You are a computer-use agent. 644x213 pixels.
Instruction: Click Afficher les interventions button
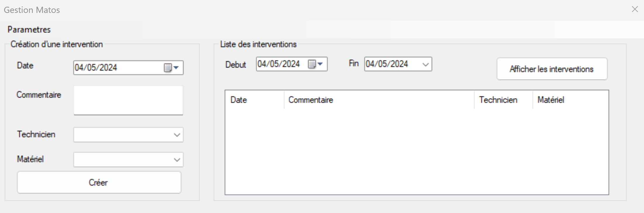(x=552, y=69)
